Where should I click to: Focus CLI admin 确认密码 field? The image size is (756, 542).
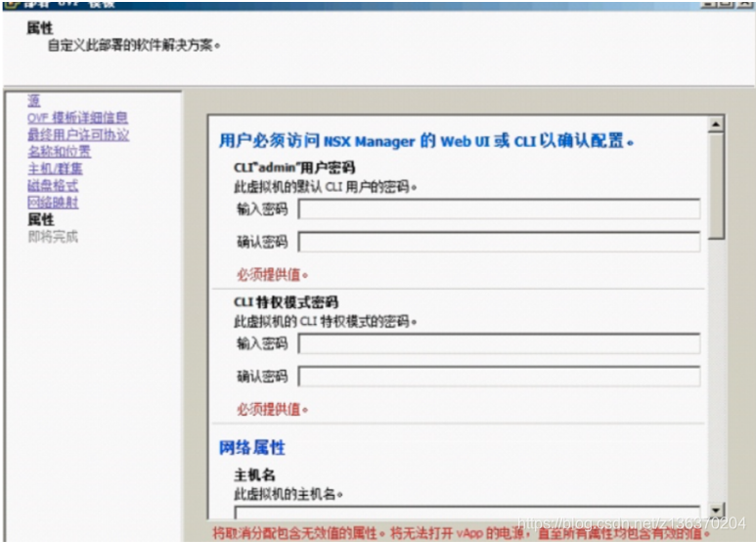(x=499, y=242)
